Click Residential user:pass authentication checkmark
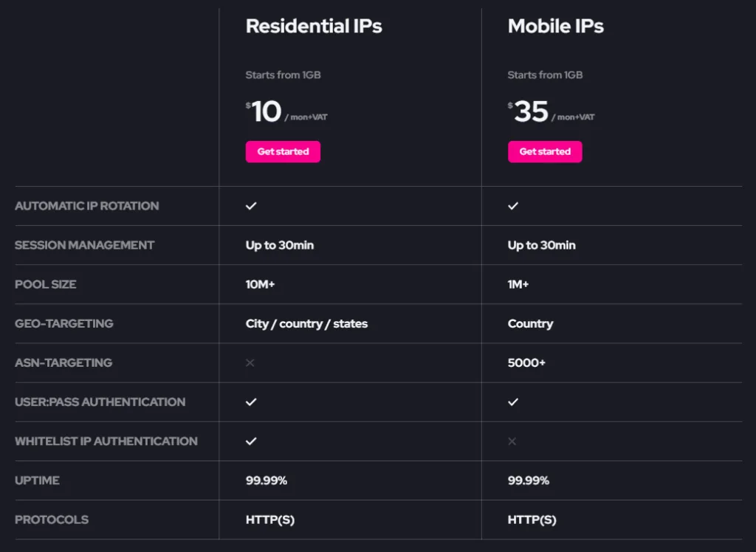 point(251,402)
